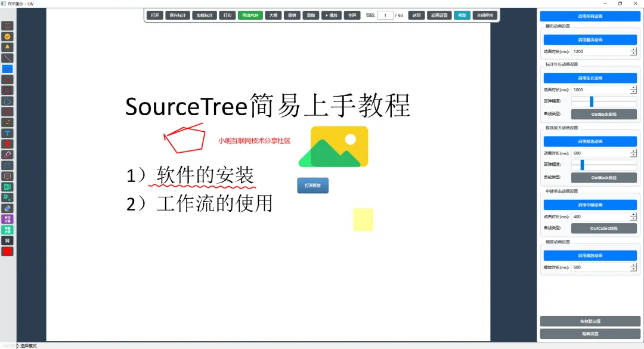Toggle the 启用所有动画 button
This screenshot has height=349, width=644.
590,16
